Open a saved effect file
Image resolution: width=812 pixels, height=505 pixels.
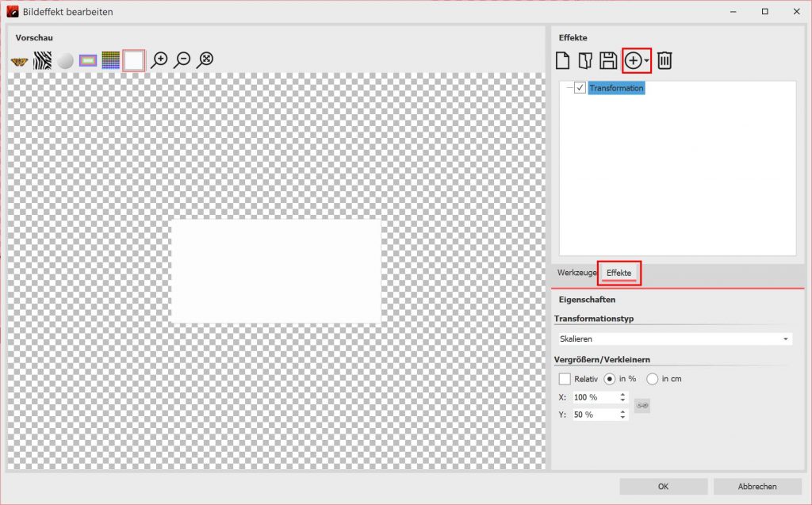(585, 60)
